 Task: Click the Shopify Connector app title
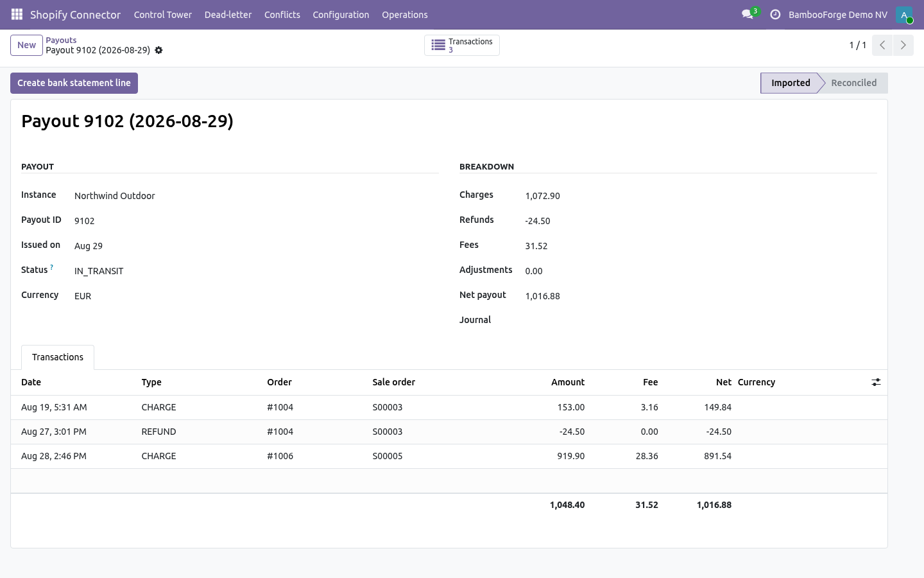click(x=75, y=15)
